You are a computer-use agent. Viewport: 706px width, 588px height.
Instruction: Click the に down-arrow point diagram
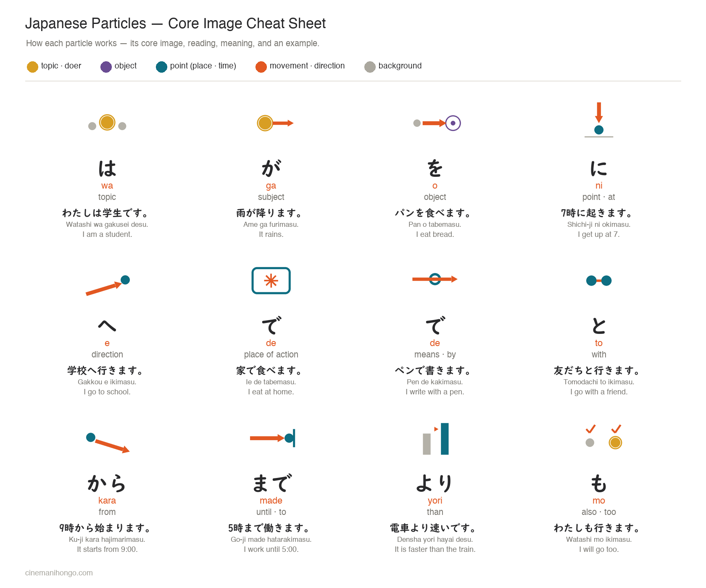pyautogui.click(x=599, y=120)
